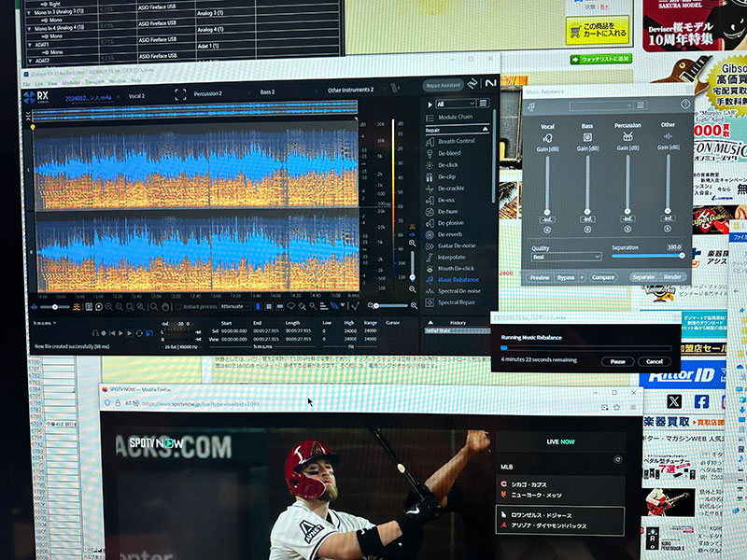Viewport: 747px width, 560px height.
Task: Click the Compare button
Action: pos(602,277)
